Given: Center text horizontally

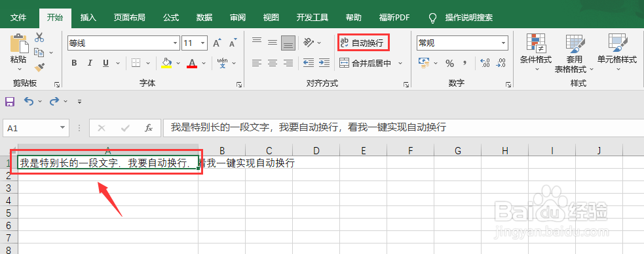Looking at the screenshot, I should [x=273, y=63].
